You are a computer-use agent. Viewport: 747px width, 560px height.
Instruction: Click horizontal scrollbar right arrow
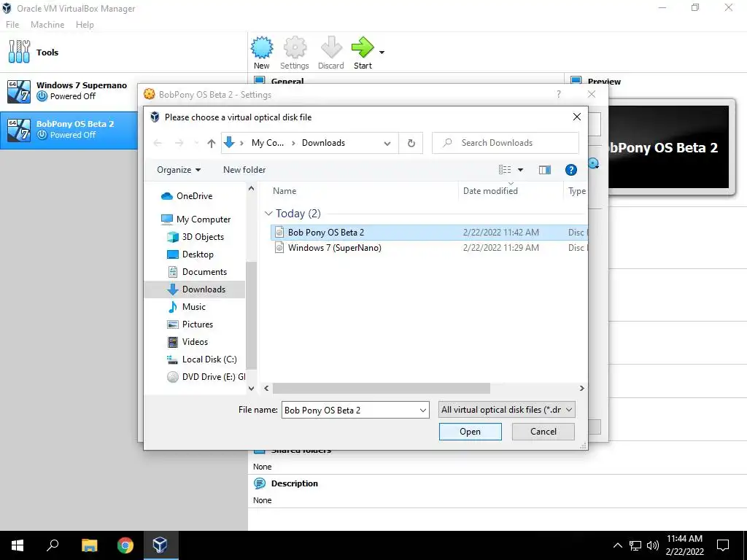pos(581,389)
